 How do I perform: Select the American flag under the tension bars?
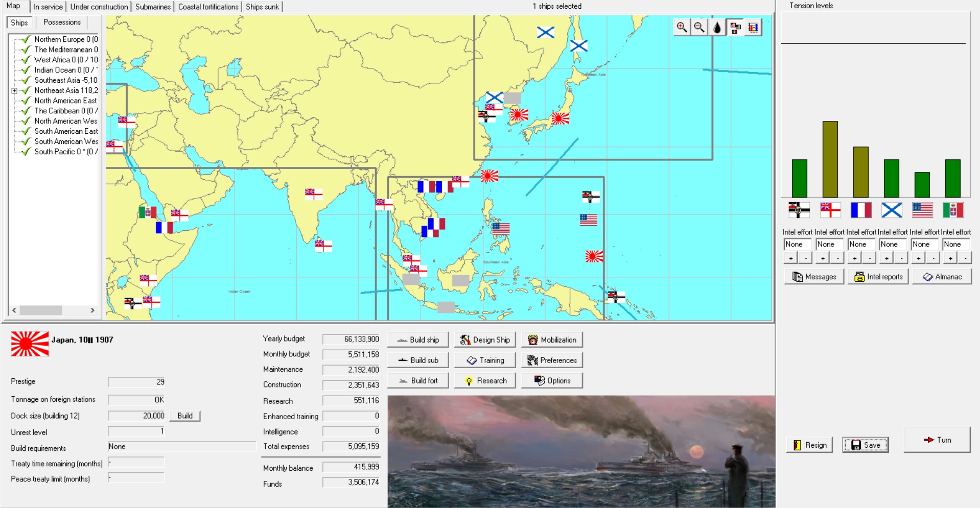tap(922, 210)
